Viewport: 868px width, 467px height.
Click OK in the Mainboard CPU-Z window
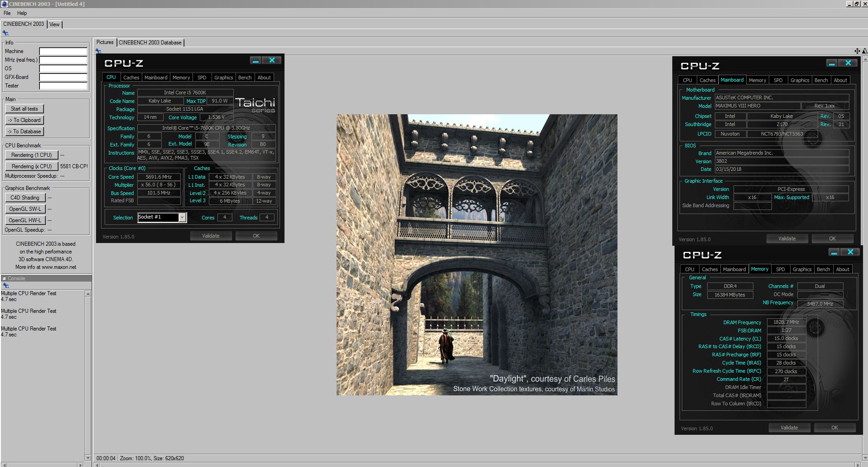pos(832,238)
